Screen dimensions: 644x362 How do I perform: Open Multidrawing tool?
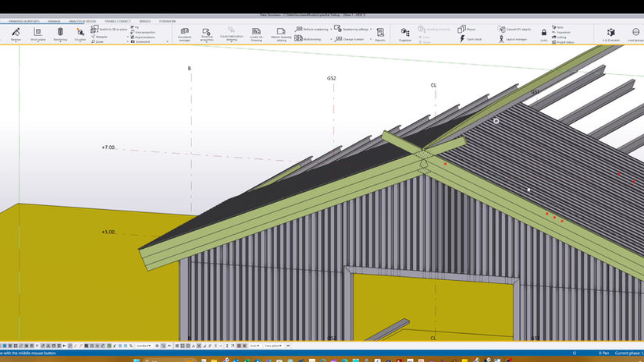(308, 38)
